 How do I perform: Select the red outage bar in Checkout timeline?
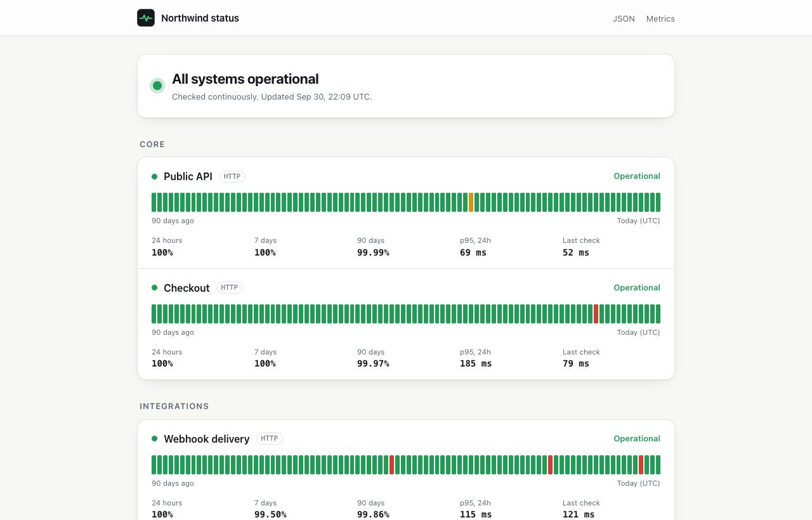[x=596, y=314]
